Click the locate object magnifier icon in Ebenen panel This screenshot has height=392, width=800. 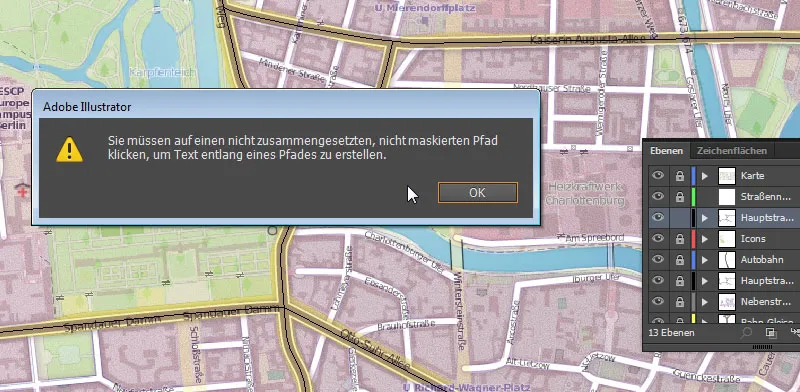click(x=746, y=333)
